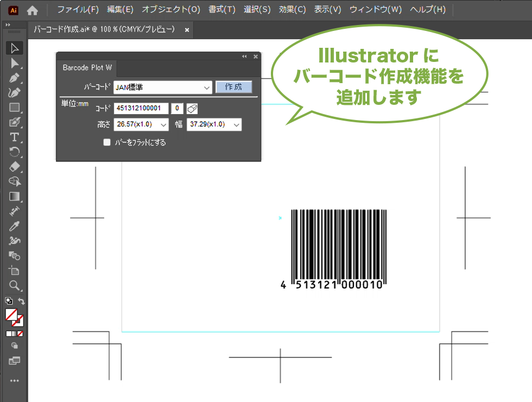Screen dimensions: 532x402
Task: Switch to the Barcode Plot W tab
Action: (87, 67)
